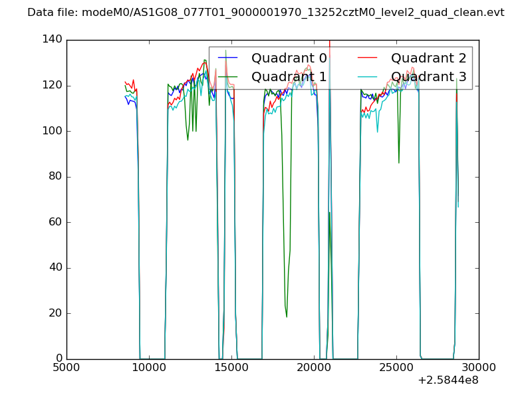Click the 5000 x-axis tick label
The image size is (532, 399).
[66, 367]
